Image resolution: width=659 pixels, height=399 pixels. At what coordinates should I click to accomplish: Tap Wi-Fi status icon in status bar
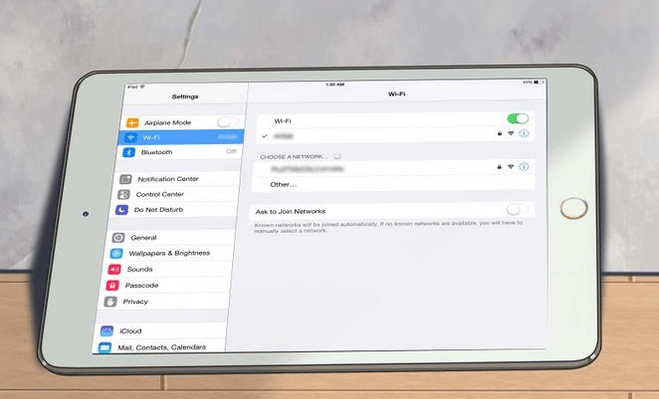point(142,87)
